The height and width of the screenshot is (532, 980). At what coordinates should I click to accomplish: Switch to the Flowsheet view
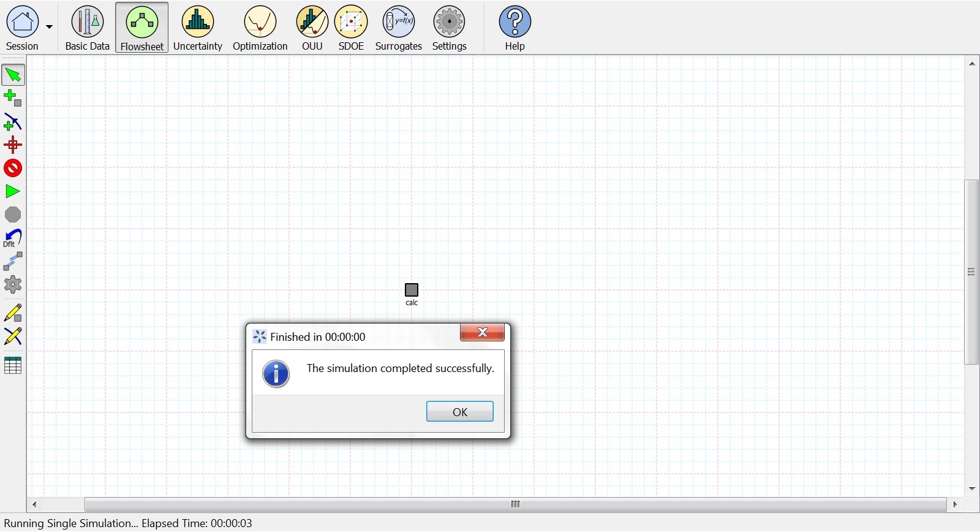click(x=142, y=28)
